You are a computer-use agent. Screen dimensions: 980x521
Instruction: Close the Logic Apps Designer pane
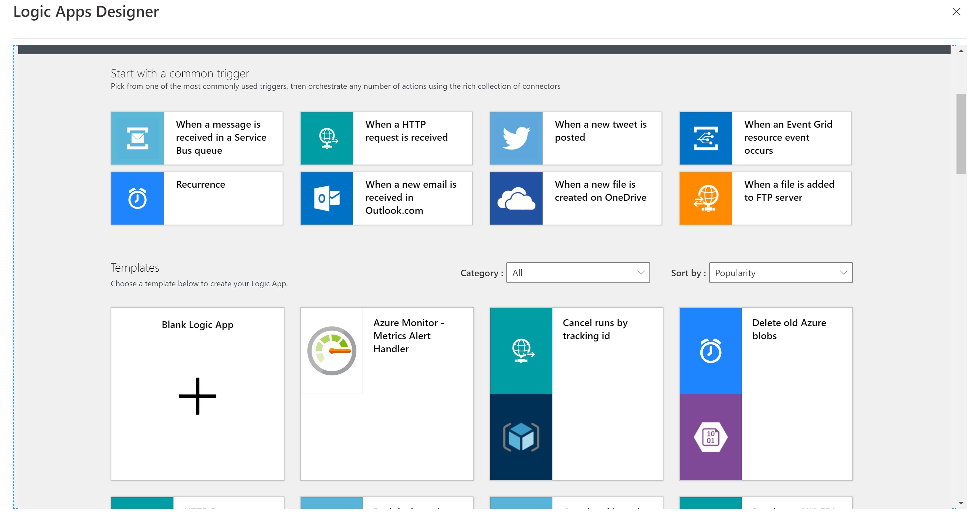[956, 12]
